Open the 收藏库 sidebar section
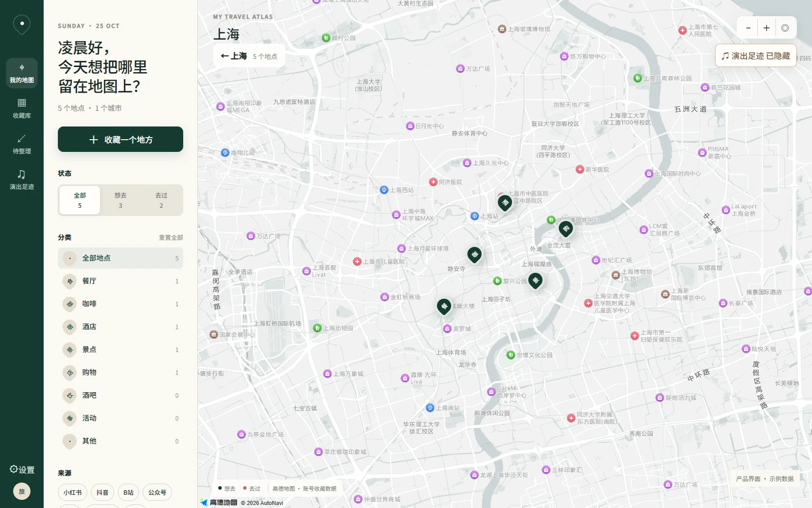812x508 pixels. pyautogui.click(x=22, y=109)
